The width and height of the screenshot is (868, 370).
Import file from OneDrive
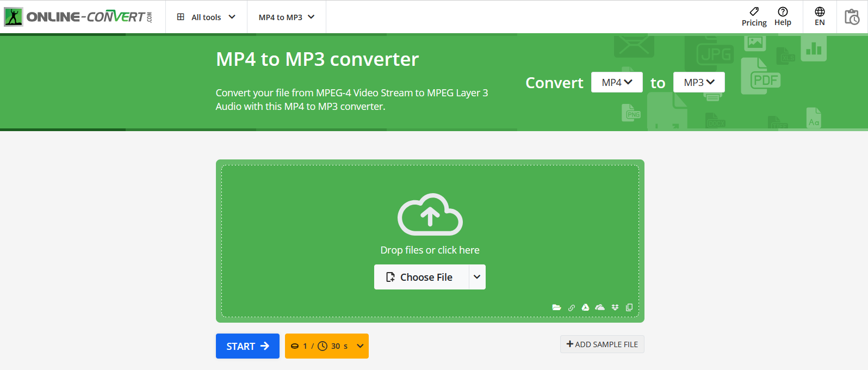600,307
